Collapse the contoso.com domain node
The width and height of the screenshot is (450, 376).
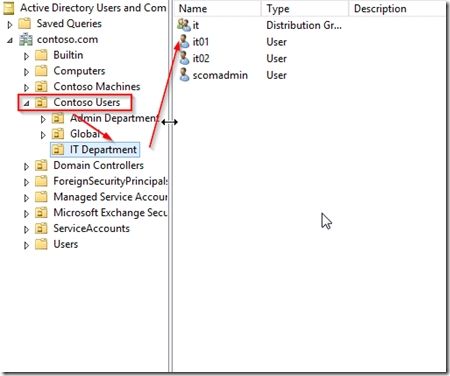[10, 41]
